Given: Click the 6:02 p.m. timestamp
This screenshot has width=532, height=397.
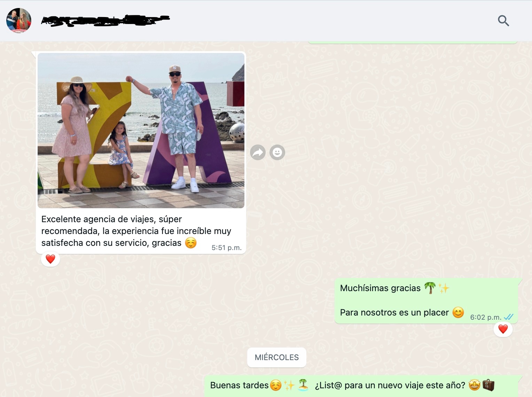Looking at the screenshot, I should coord(485,317).
